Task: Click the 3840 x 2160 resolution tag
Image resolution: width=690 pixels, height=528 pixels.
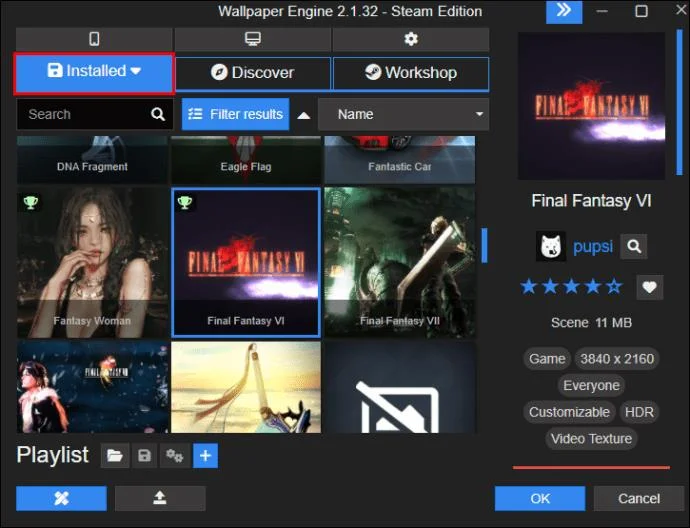Action: click(617, 359)
